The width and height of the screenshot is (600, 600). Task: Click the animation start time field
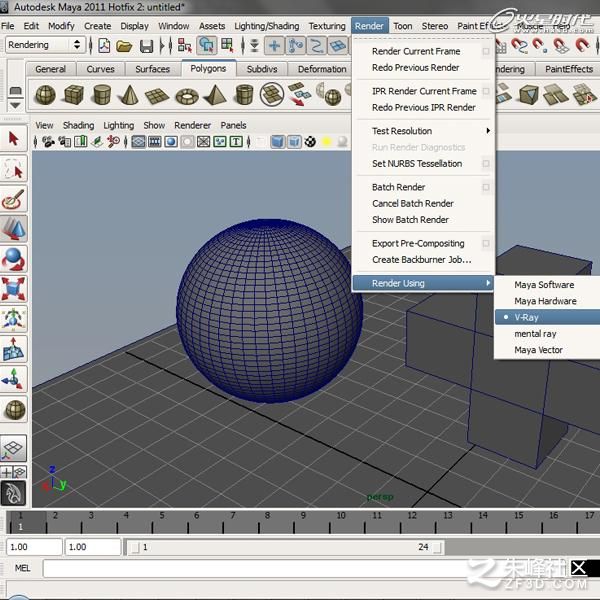34,547
